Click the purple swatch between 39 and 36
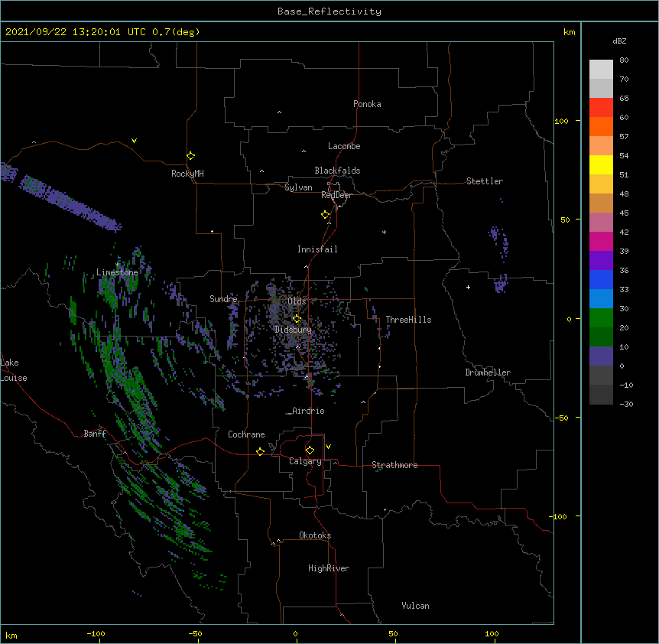 pos(601,261)
